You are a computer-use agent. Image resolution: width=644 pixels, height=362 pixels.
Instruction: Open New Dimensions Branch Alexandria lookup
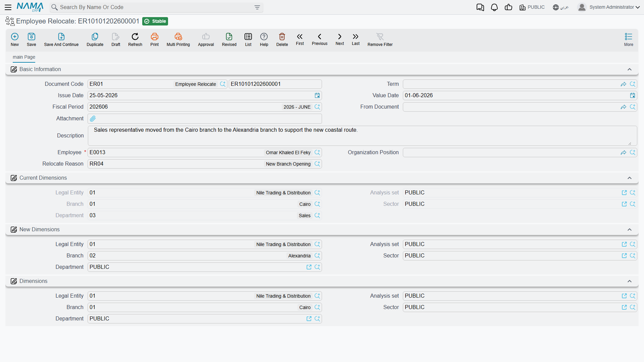[317, 256]
